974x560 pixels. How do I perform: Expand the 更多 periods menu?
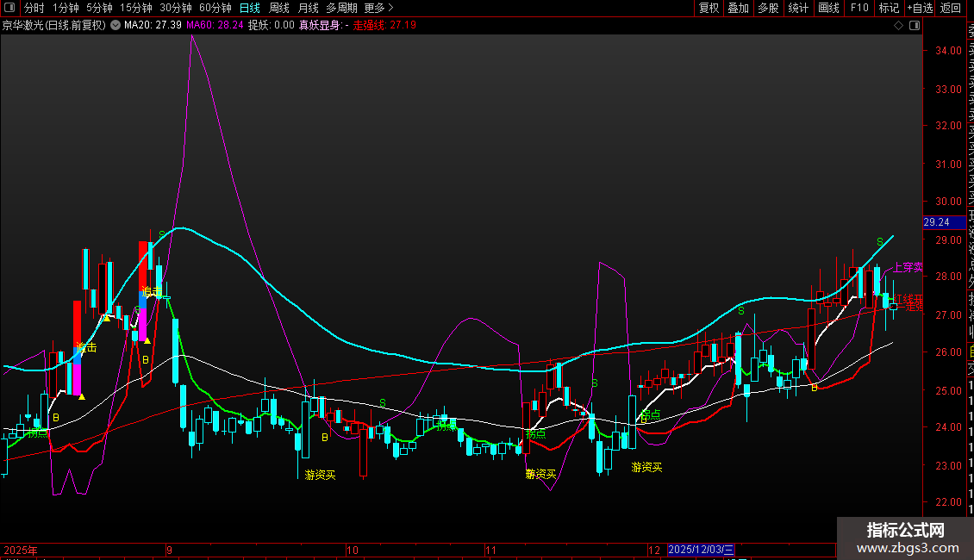coord(378,8)
